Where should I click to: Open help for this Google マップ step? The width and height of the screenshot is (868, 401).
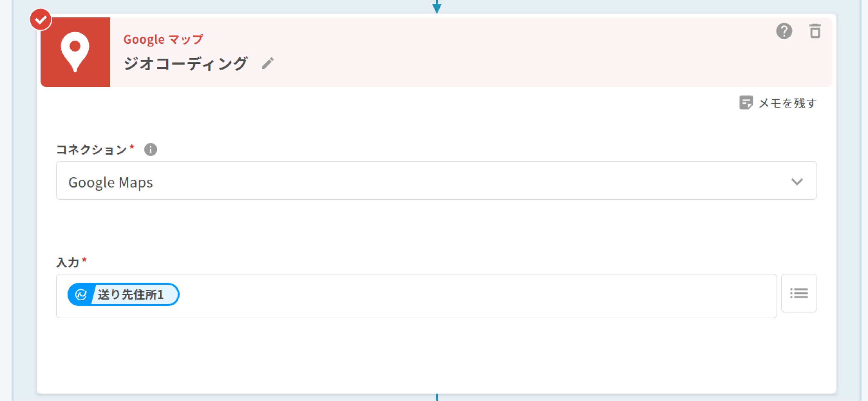(784, 31)
